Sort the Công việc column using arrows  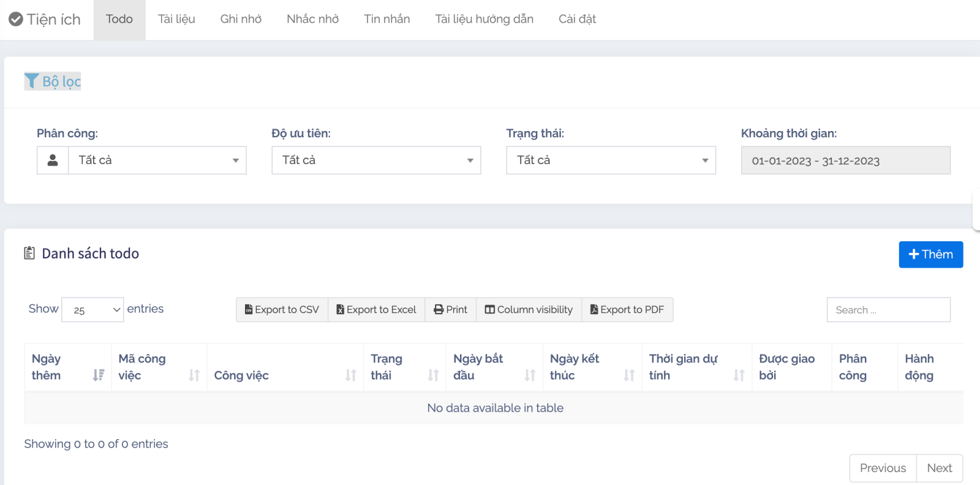[x=350, y=375]
